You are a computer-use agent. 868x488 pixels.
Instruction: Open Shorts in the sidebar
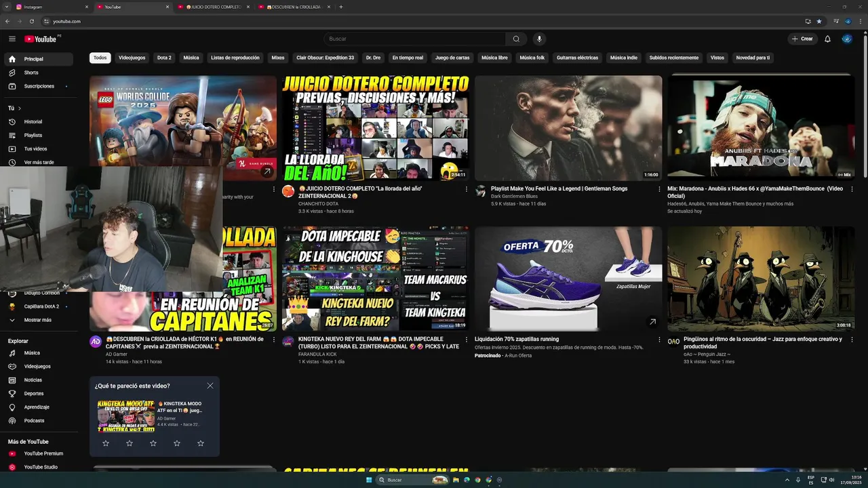(x=38, y=73)
